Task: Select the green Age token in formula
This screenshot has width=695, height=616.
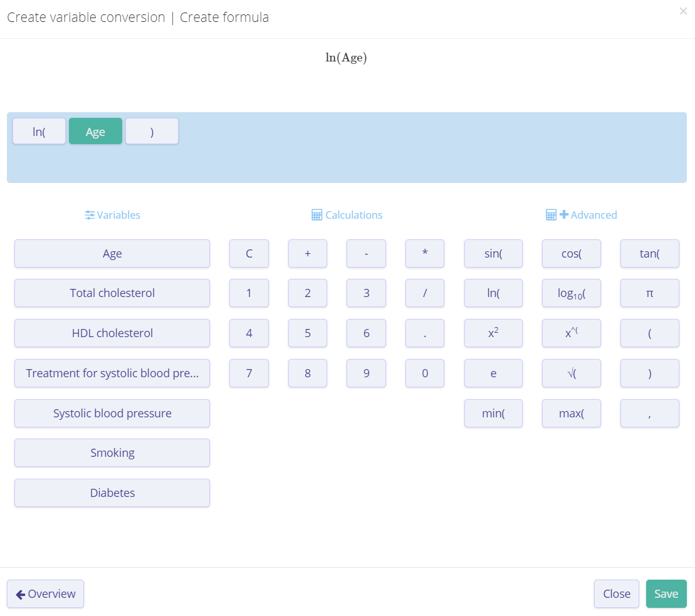Action: [x=95, y=132]
